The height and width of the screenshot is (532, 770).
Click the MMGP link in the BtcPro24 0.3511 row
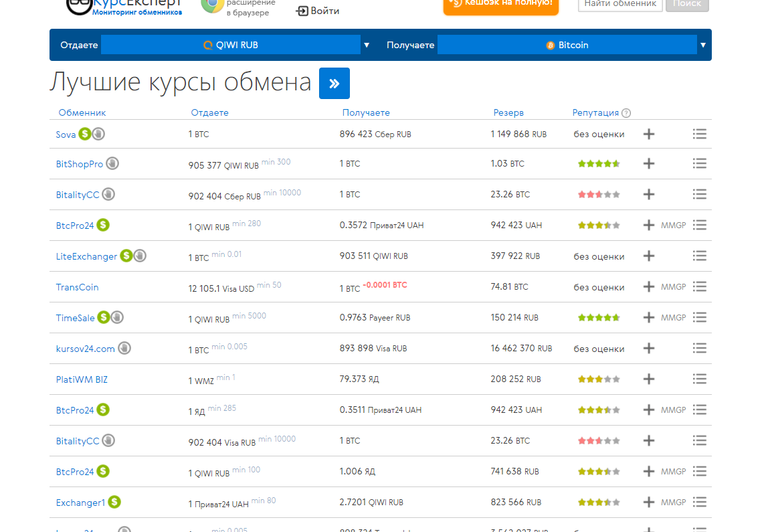[673, 410]
